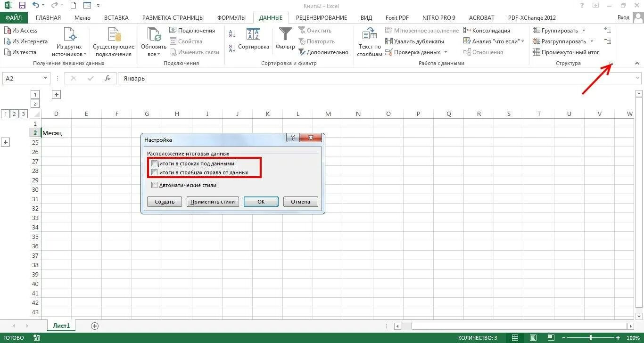The width and height of the screenshot is (644, 343).
Task: Open the Name Box dropdown
Action: [x=45, y=78]
